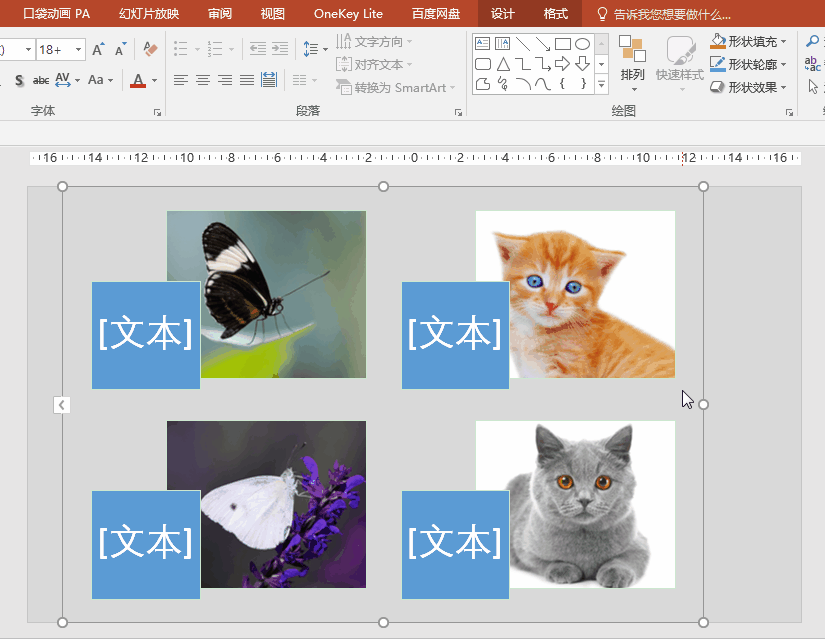Toggle strikethrough text formatting

coord(41,80)
